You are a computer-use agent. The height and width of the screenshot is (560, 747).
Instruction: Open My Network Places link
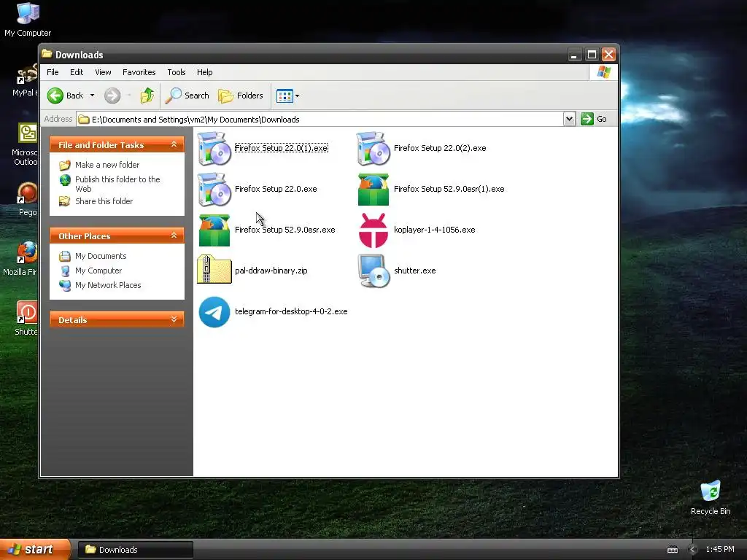point(108,285)
